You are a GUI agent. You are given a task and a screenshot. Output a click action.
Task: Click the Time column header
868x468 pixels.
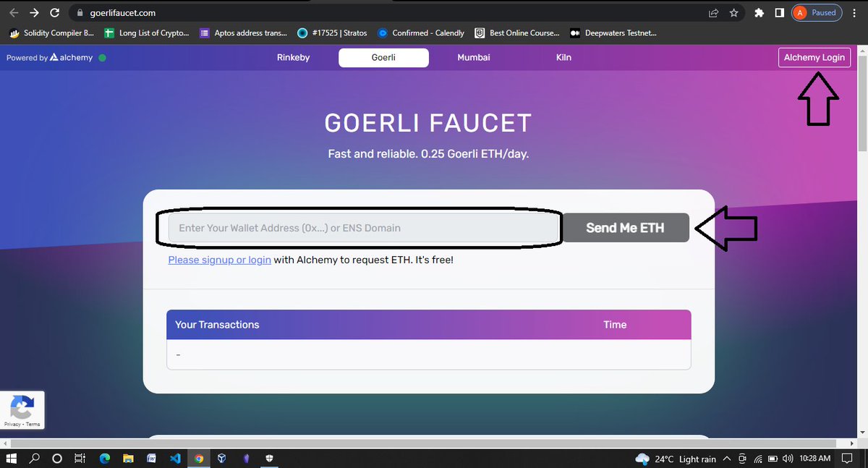tap(615, 325)
